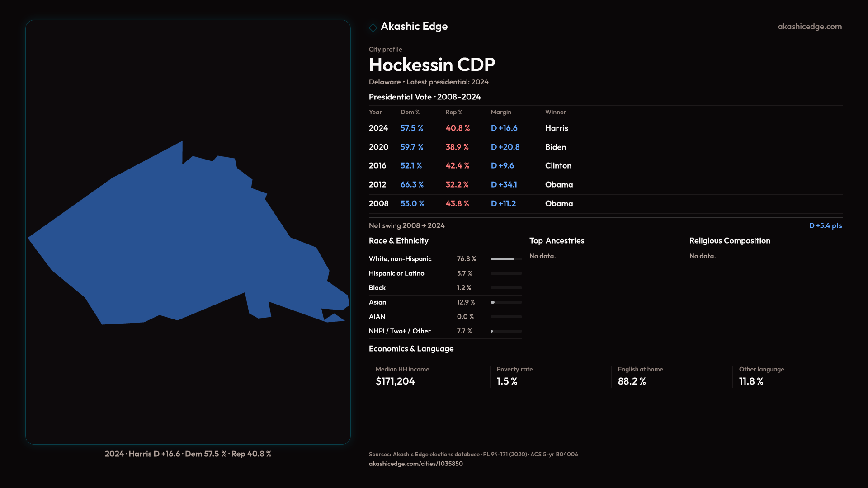Open the akashicedge.com/cities/1035850 footer link
Screen dimensions: 868x488
tap(415, 464)
